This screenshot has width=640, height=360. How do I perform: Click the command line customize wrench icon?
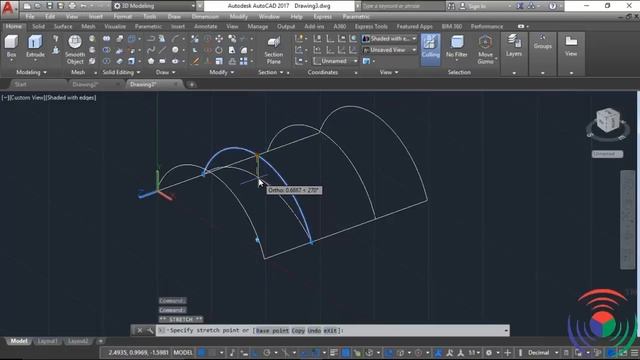tap(150, 331)
